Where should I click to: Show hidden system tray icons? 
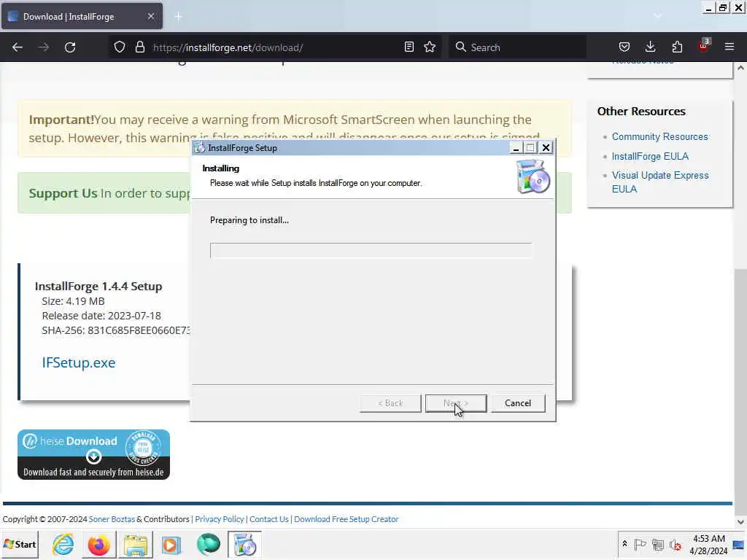tap(624, 544)
